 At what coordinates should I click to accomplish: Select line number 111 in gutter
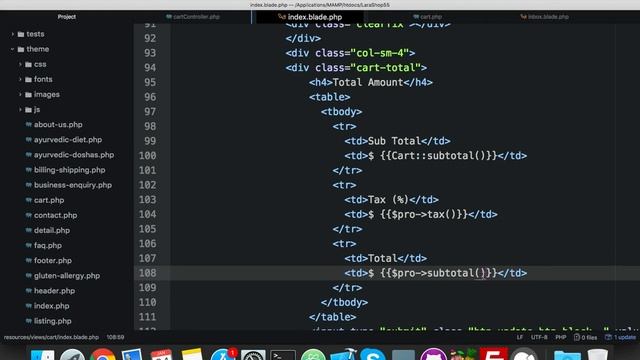pyautogui.click(x=147, y=317)
